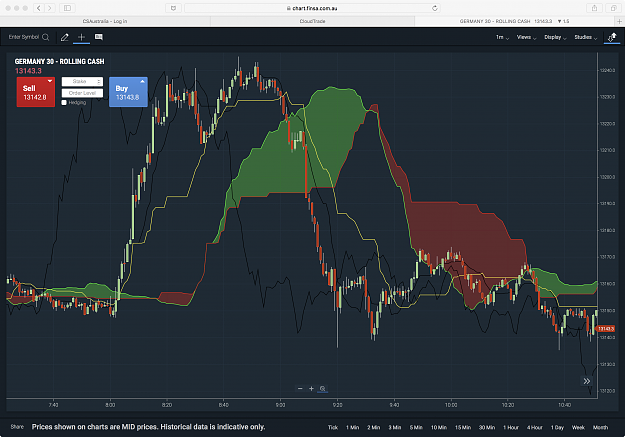The width and height of the screenshot is (625, 437).
Task: Click the 10:00 time axis label
Action: pyautogui.click(x=451, y=405)
